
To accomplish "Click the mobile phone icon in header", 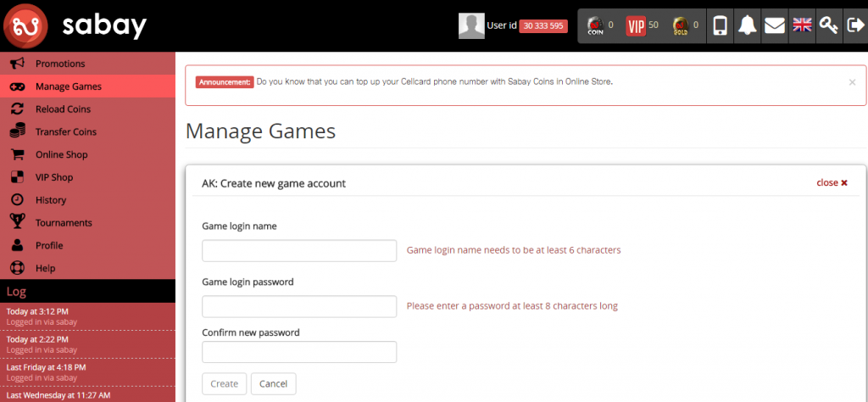I will [x=721, y=25].
